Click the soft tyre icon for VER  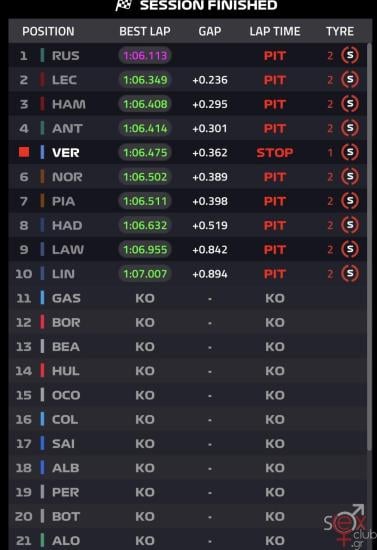tap(350, 152)
